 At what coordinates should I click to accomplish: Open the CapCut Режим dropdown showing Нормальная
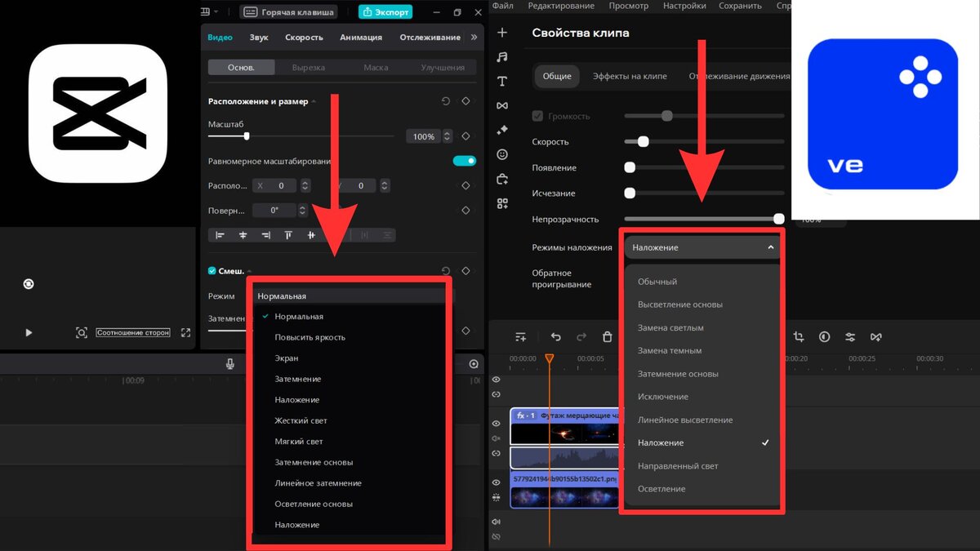(x=352, y=295)
